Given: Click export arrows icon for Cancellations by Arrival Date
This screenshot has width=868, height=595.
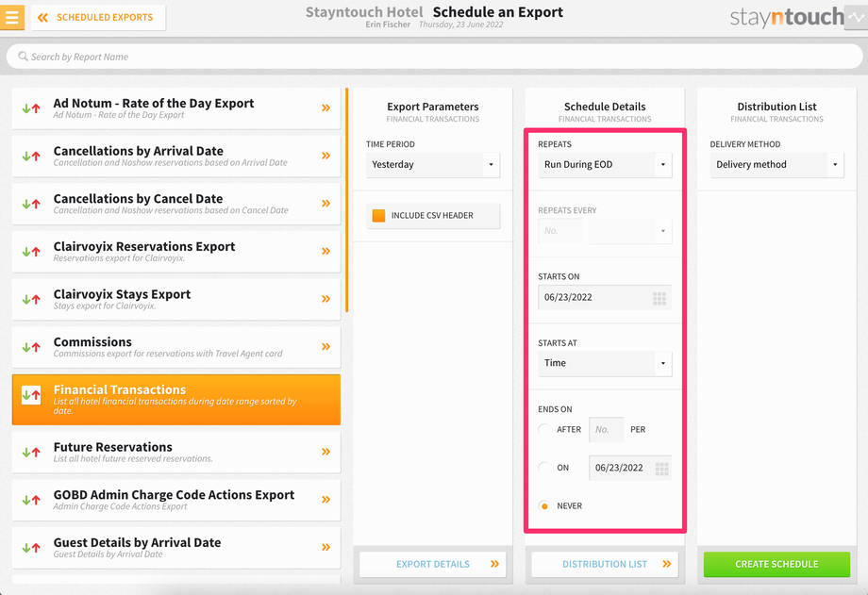Looking at the screenshot, I should point(31,157).
